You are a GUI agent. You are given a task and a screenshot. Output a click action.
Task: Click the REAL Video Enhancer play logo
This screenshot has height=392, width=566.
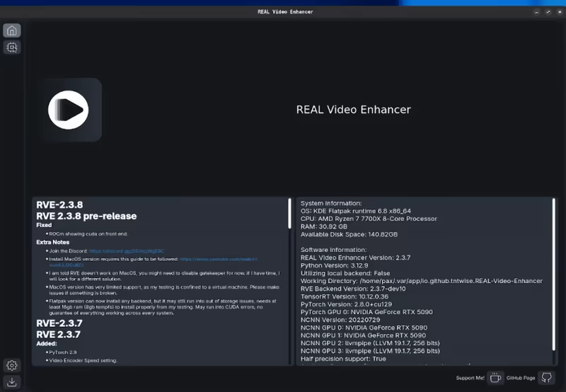(x=69, y=110)
